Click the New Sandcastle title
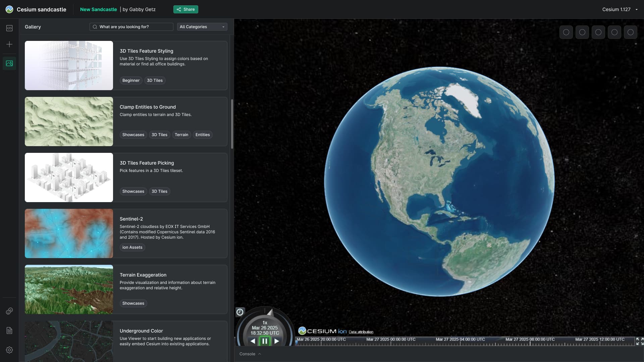The image size is (644, 362). (x=98, y=9)
